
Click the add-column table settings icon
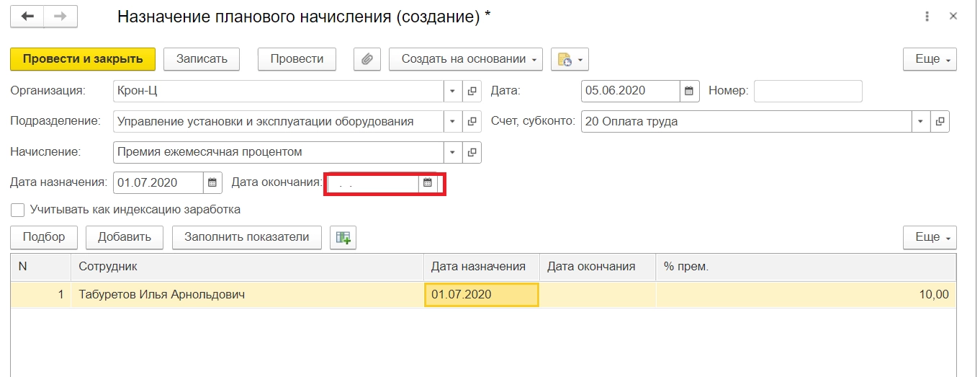pyautogui.click(x=343, y=237)
